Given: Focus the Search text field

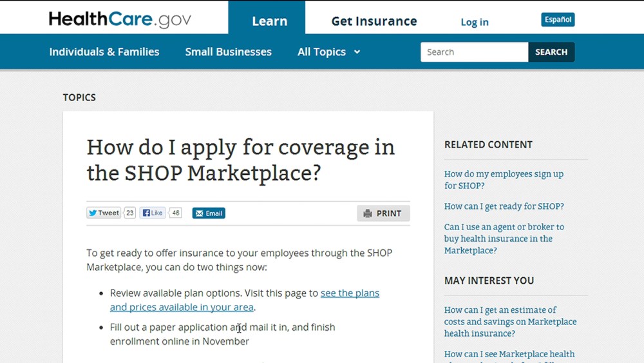Looking at the screenshot, I should (474, 52).
